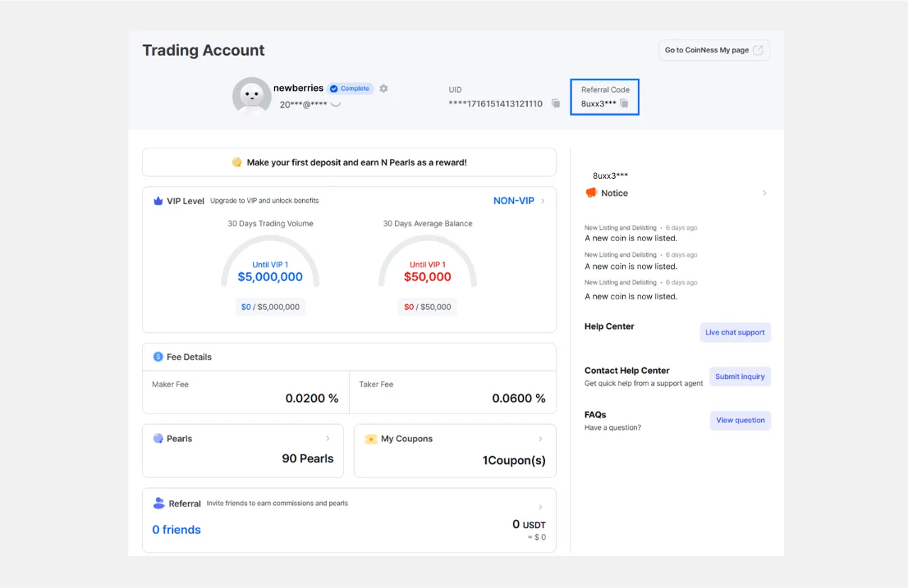Copy the UID to clipboard

(555, 104)
